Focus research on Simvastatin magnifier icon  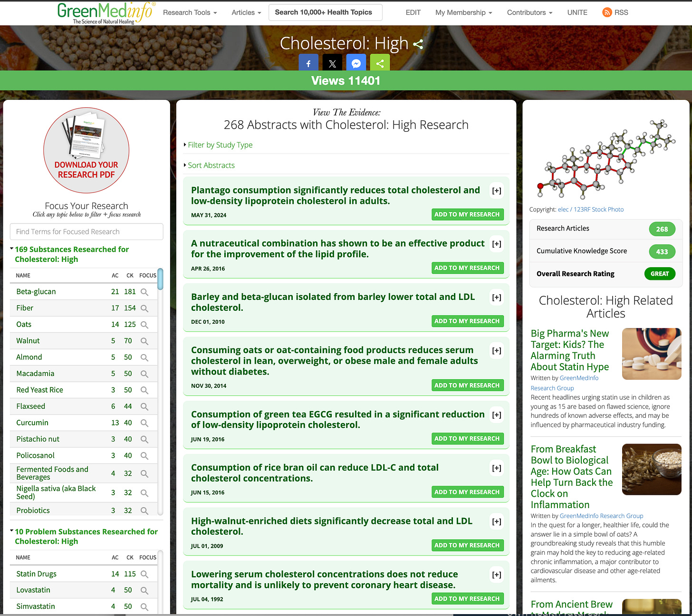pos(144,607)
